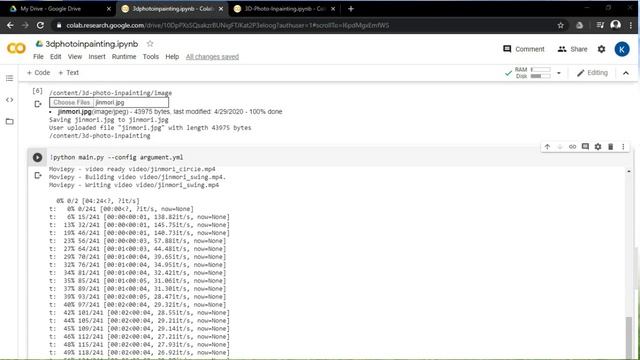Click the 'Writing video video/jinmori_swing.mp4' line

pos(134,185)
